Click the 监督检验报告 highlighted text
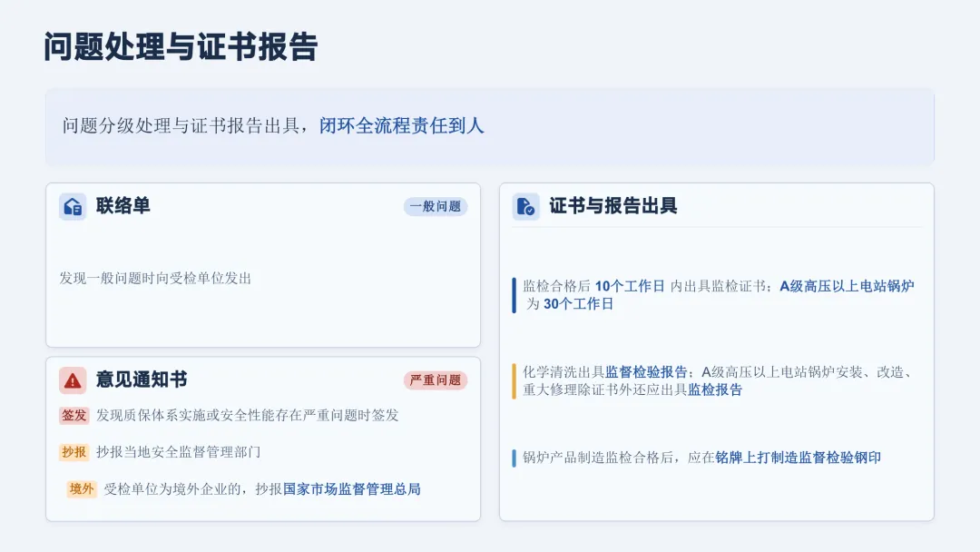 [646, 372]
